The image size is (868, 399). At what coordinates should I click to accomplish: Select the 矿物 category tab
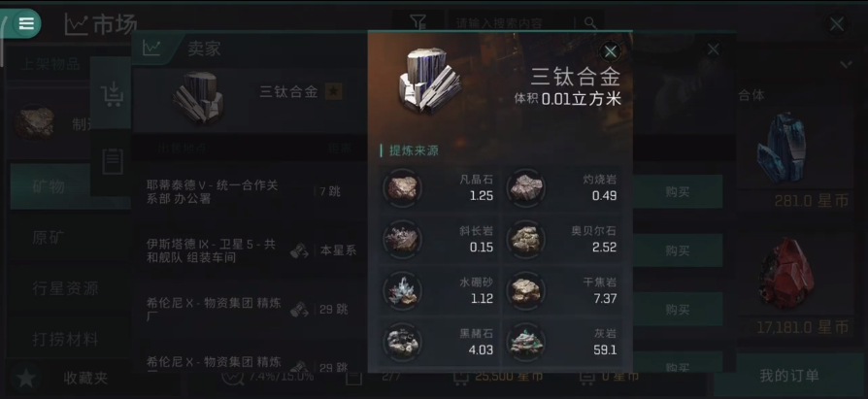tap(50, 186)
